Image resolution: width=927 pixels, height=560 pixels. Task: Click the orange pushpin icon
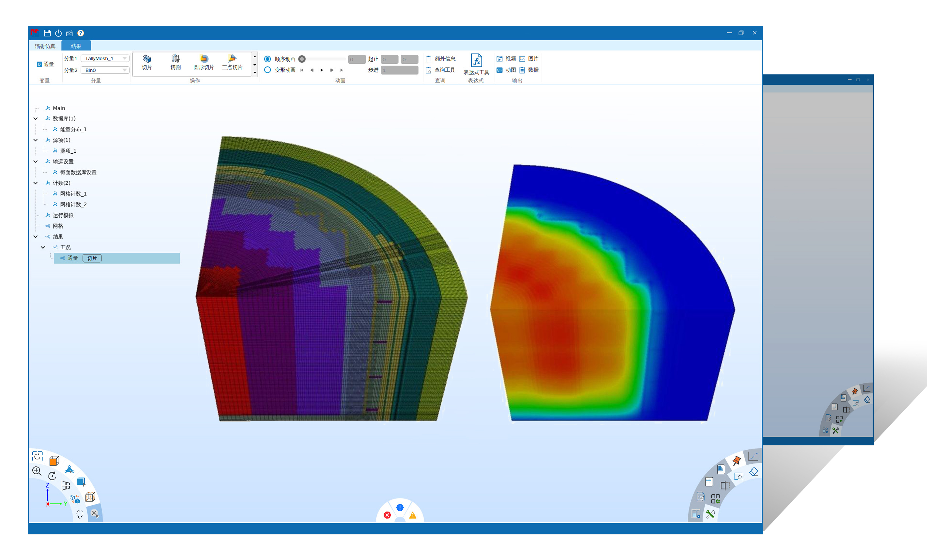coord(736,460)
